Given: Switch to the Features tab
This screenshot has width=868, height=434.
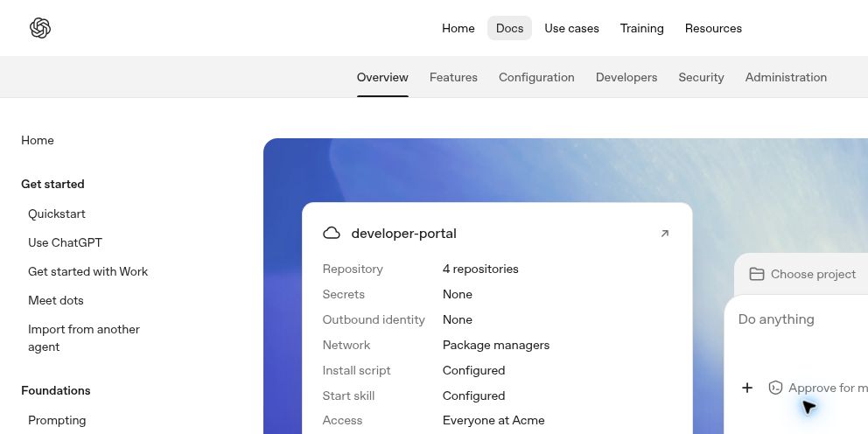Looking at the screenshot, I should click(x=453, y=78).
